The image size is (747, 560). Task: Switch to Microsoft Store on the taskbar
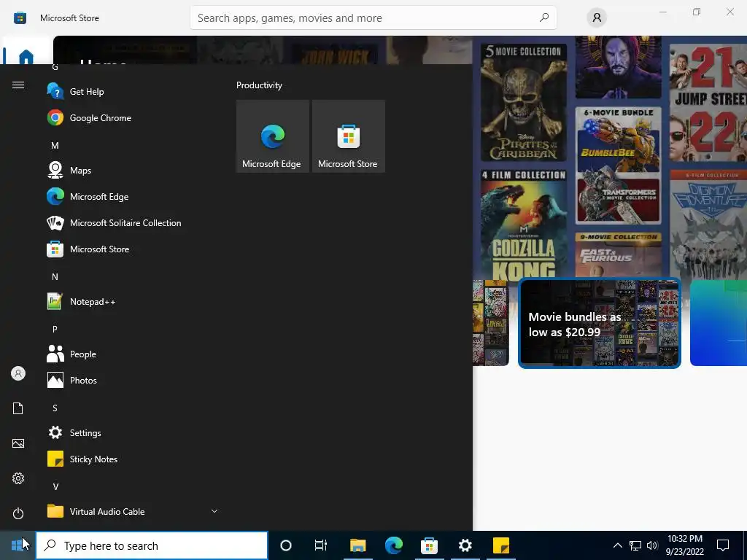pyautogui.click(x=429, y=545)
